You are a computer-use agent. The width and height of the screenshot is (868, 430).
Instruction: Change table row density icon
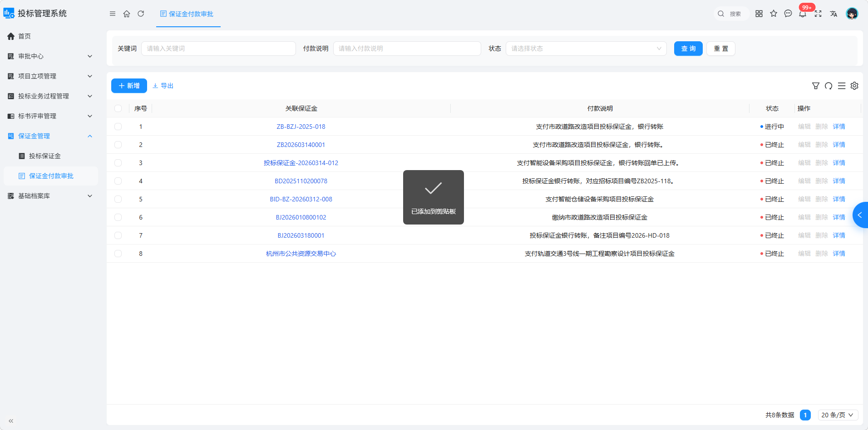[x=842, y=86]
